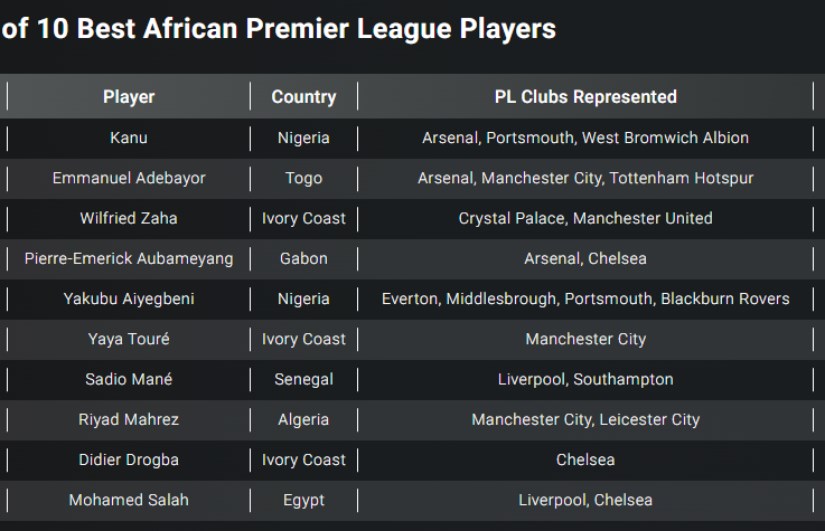Click the Egypt country cell

pos(304,500)
